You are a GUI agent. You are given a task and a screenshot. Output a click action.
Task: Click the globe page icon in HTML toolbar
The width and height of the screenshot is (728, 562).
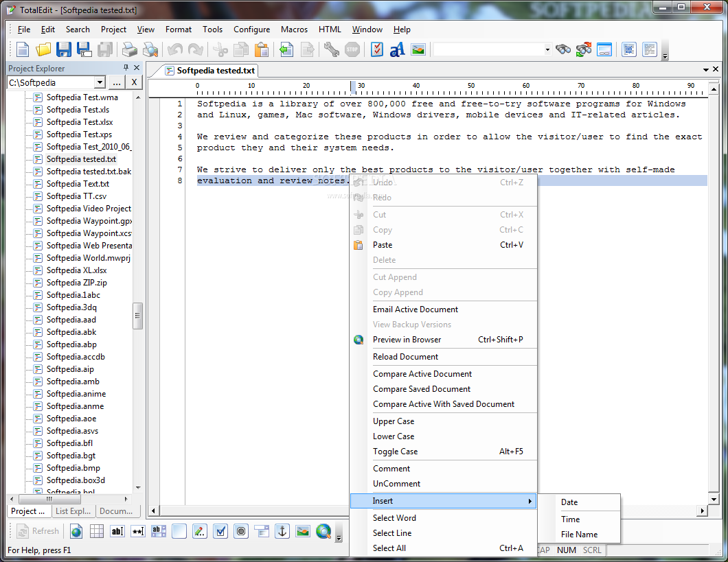point(76,531)
